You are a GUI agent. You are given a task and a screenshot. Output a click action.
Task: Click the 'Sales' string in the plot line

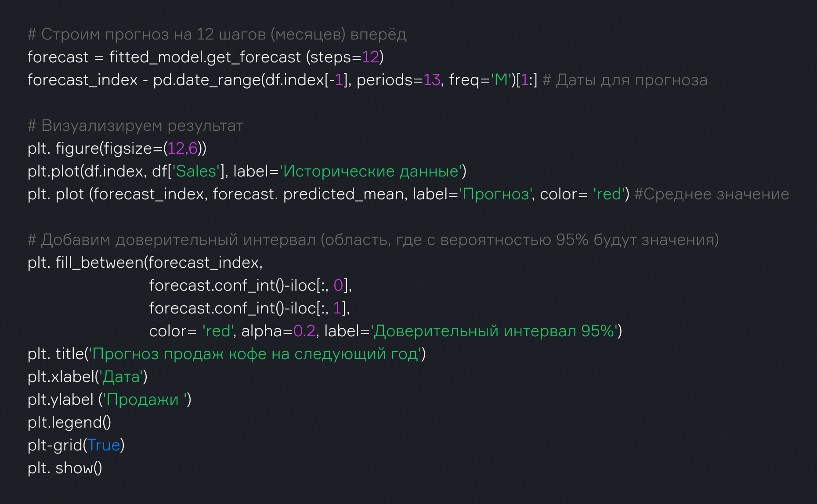[197, 171]
